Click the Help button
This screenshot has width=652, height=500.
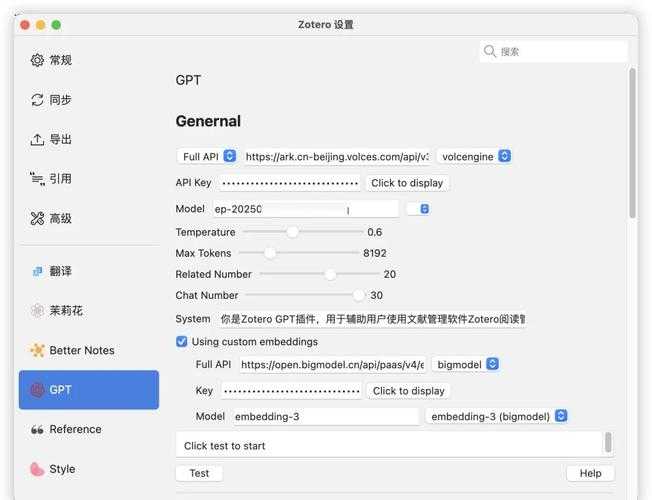590,473
